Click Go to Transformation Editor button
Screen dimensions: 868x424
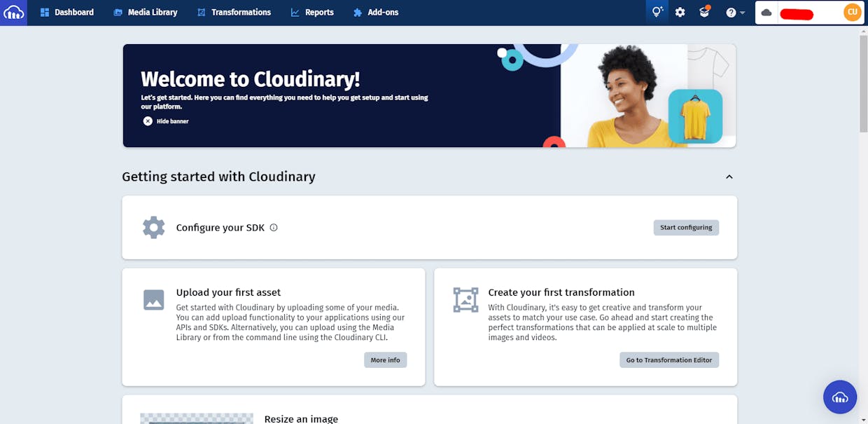pyautogui.click(x=669, y=360)
